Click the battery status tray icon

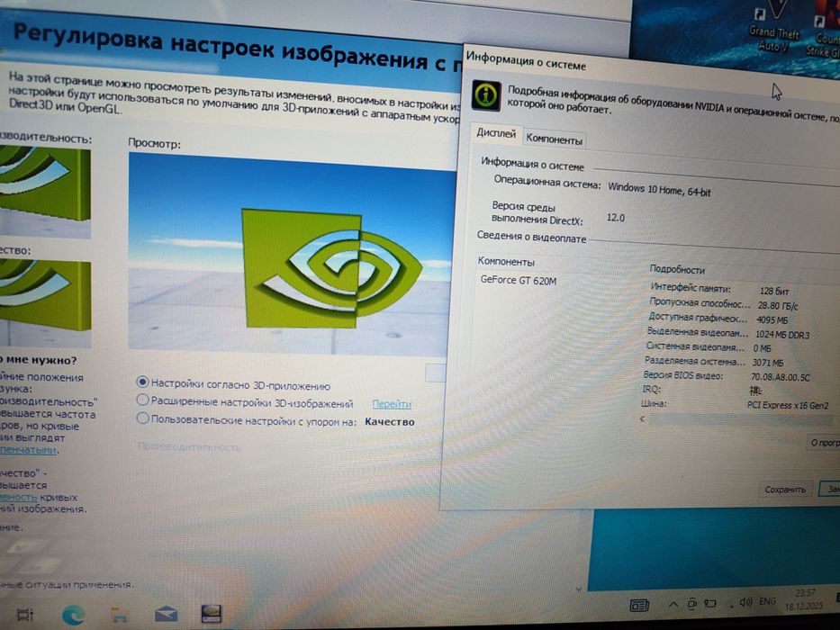709,603
